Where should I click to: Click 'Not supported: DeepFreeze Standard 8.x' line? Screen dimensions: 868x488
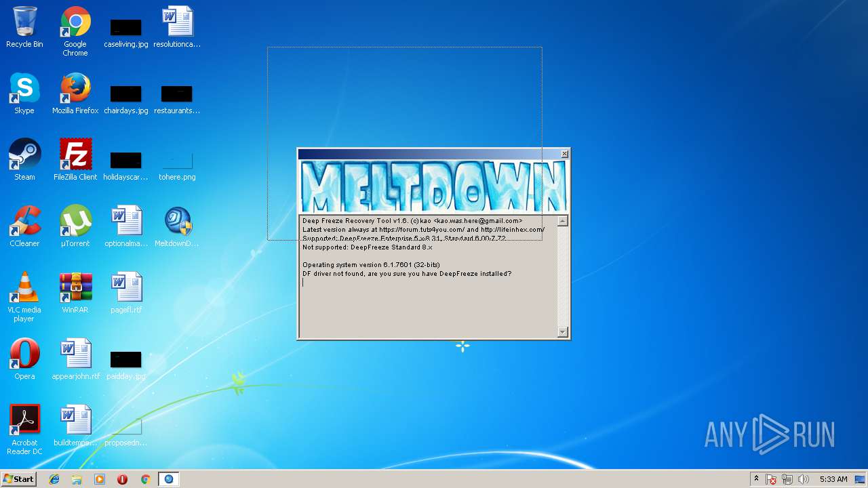367,247
